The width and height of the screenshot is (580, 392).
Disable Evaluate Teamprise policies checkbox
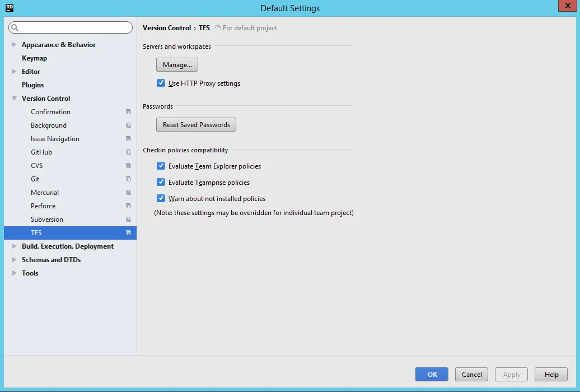[161, 182]
